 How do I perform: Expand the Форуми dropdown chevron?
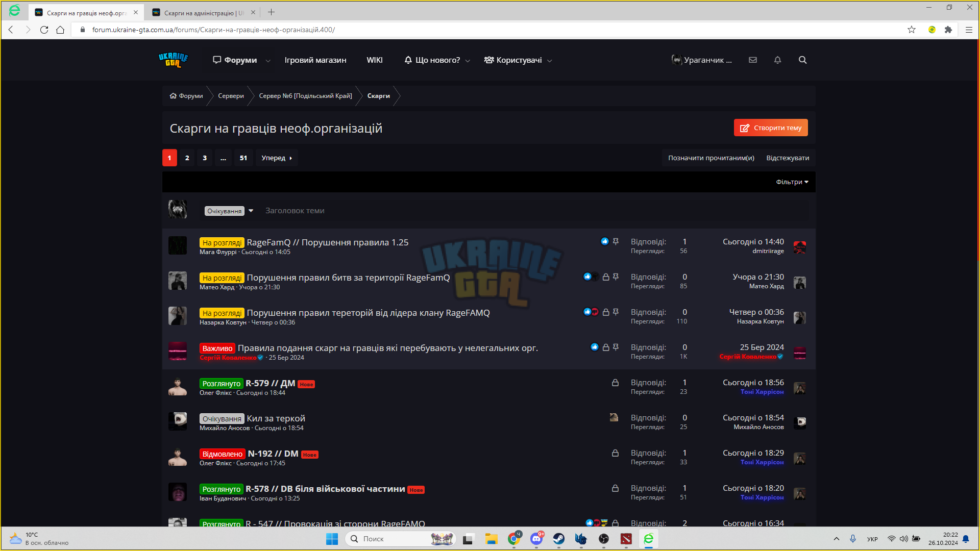pos(268,61)
